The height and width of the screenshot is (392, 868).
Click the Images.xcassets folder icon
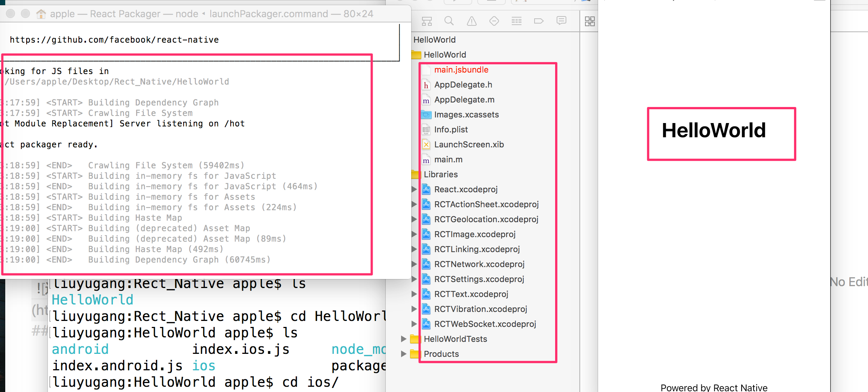(426, 114)
